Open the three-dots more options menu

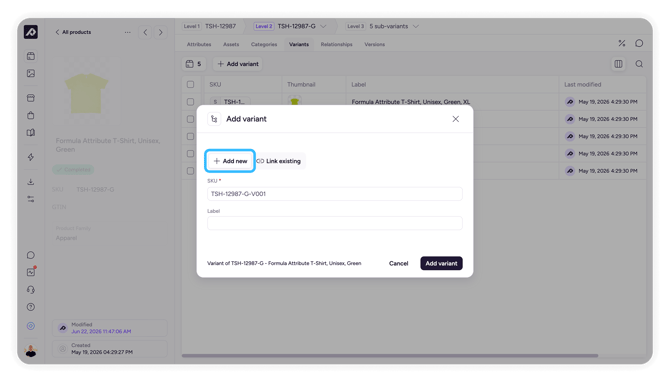click(x=127, y=32)
